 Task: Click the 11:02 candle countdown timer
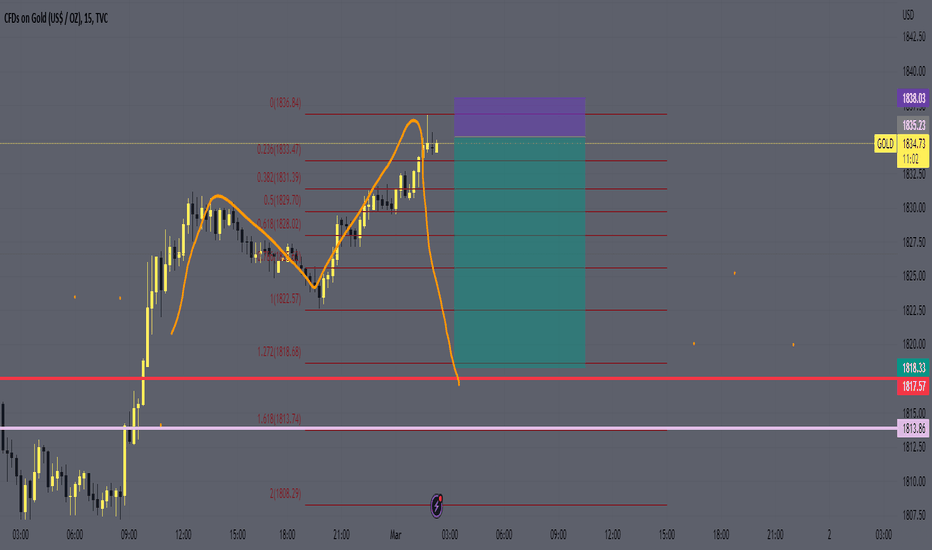point(911,159)
